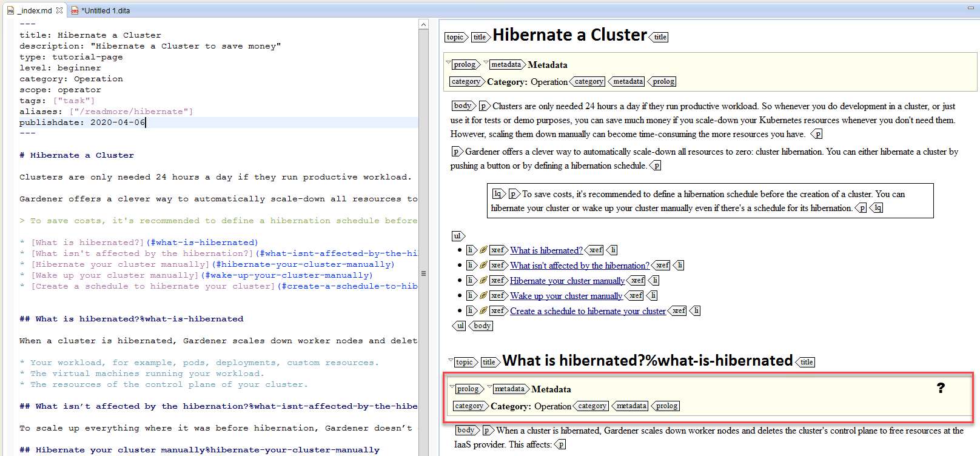Close the _index.md tab
Screen dimensions: 980x456
(x=59, y=10)
